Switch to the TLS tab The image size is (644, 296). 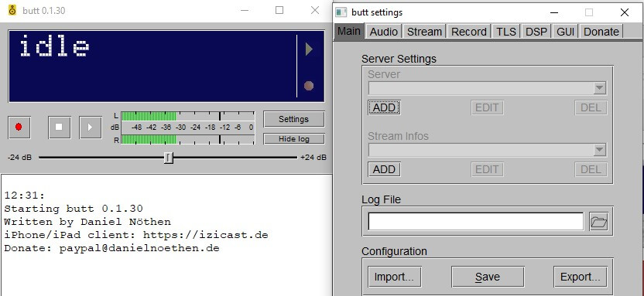point(506,32)
